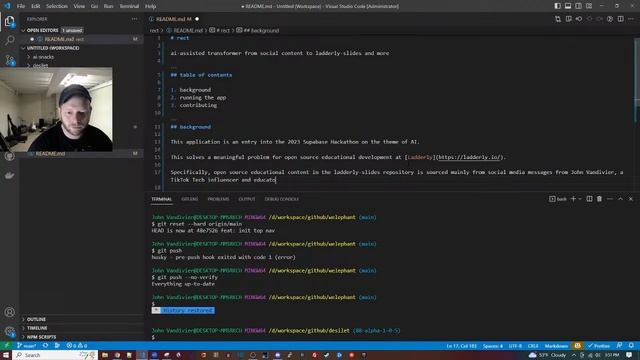Open the Accounts icon in activity bar

coord(9,312)
